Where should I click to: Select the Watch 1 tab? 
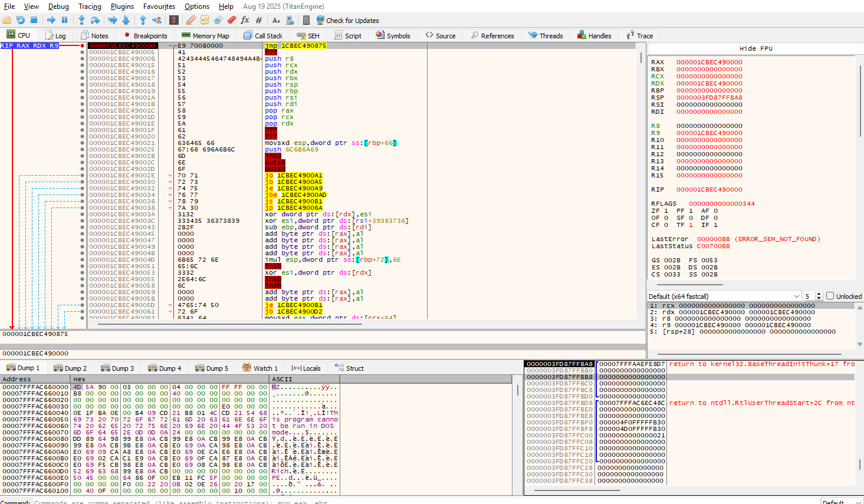260,368
